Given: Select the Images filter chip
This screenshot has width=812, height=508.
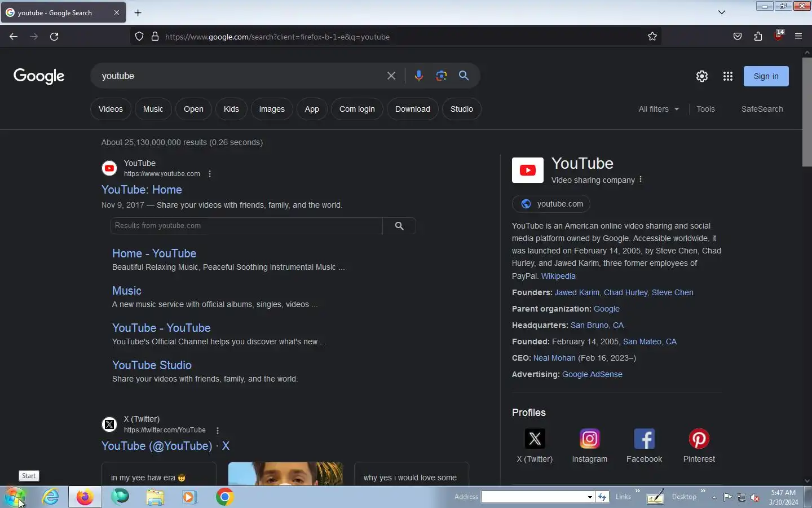Looking at the screenshot, I should click(272, 109).
